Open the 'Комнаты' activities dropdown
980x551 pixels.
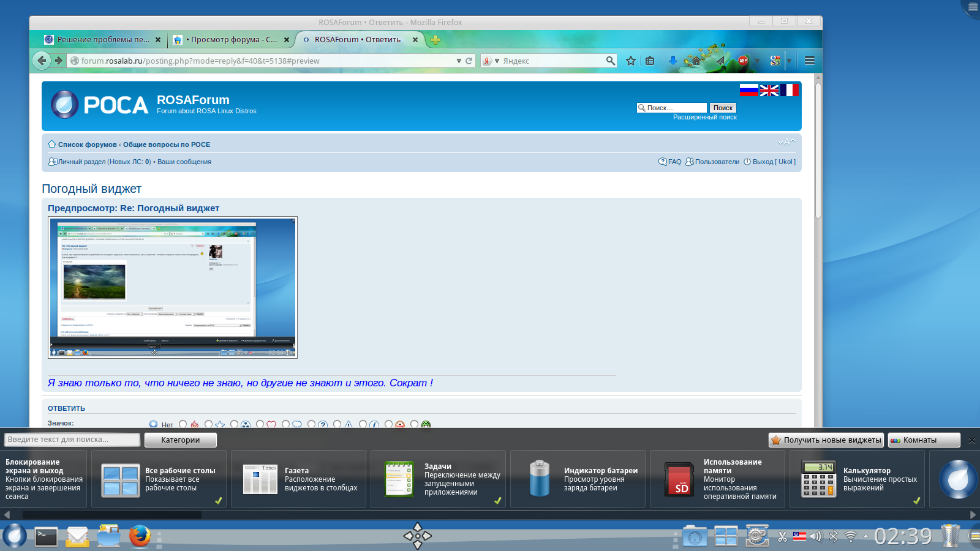pyautogui.click(x=924, y=440)
